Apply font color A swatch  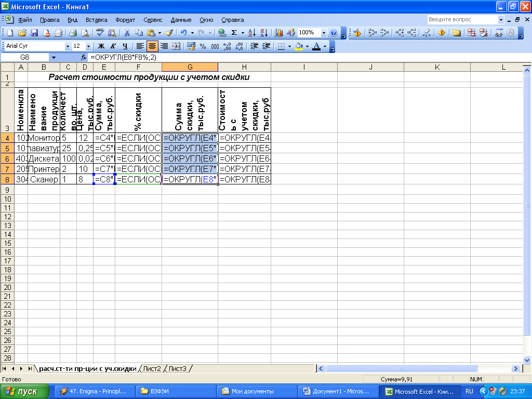point(316,46)
